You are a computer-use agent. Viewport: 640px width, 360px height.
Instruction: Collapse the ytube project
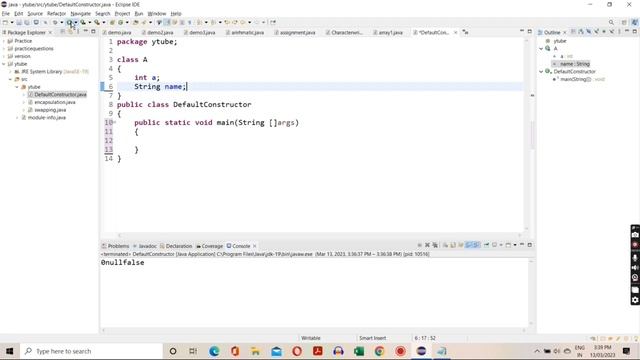[4, 64]
